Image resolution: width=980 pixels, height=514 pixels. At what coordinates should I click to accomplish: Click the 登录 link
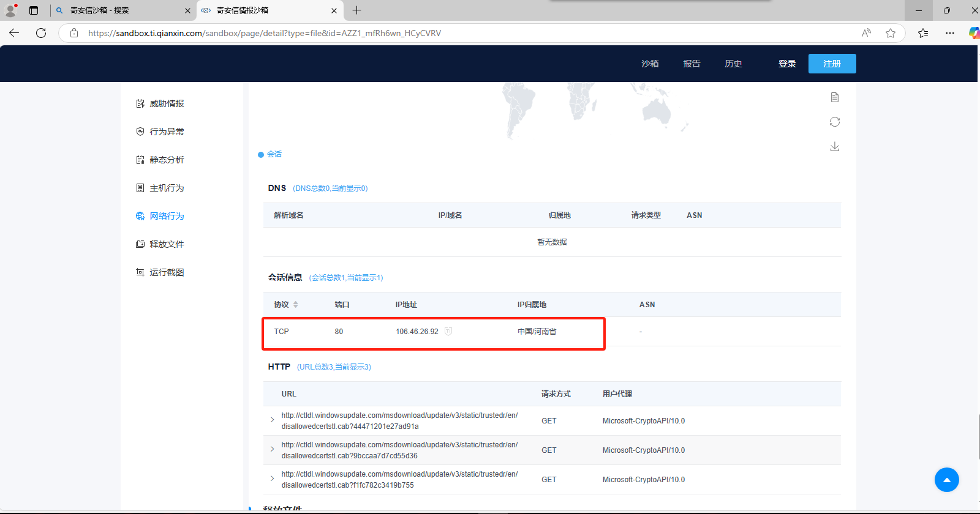pyautogui.click(x=787, y=64)
